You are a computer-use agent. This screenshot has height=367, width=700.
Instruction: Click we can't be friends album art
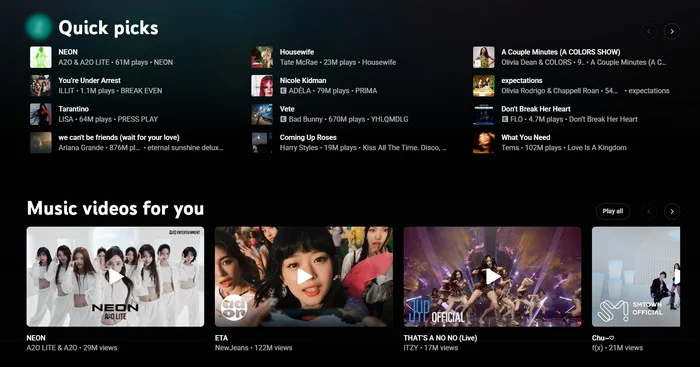coord(41,143)
